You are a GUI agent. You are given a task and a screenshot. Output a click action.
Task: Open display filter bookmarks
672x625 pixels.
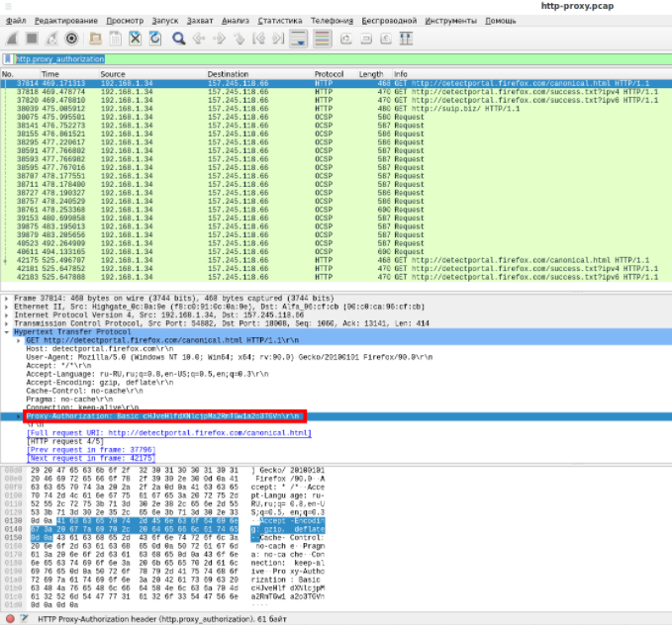click(8, 59)
